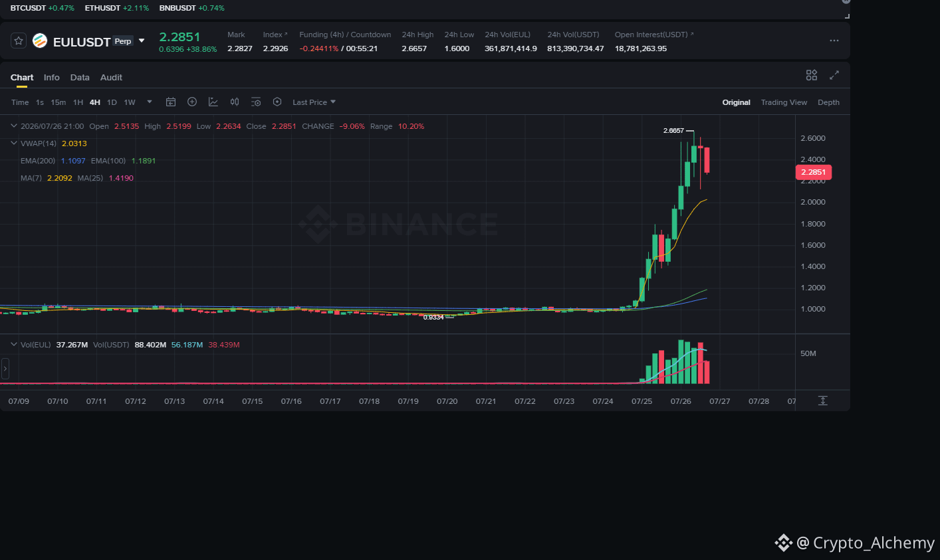940x560 pixels.
Task: Open chart display settings icon
Action: [256, 102]
